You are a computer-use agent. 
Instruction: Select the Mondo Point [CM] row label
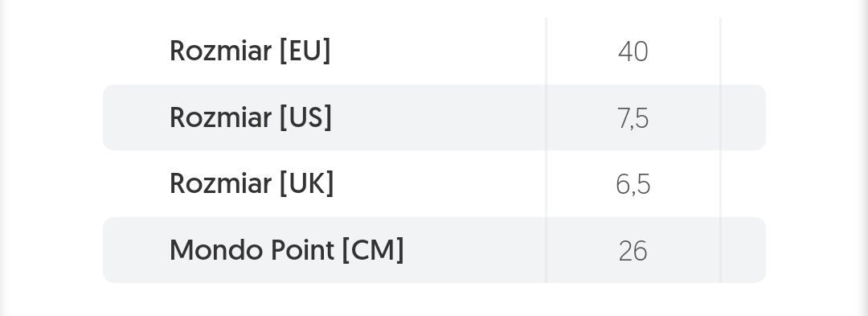(x=287, y=250)
